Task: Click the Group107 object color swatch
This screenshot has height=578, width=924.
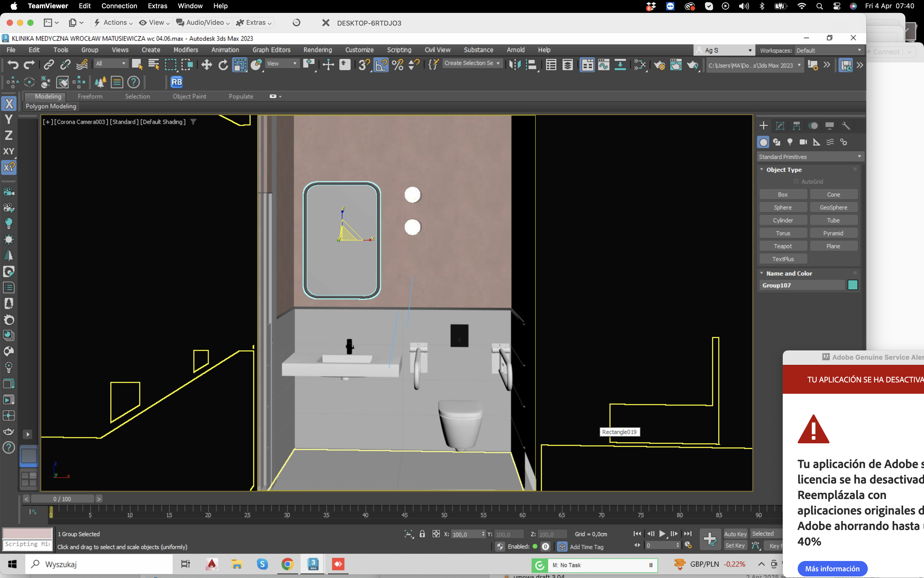Action: pos(853,285)
